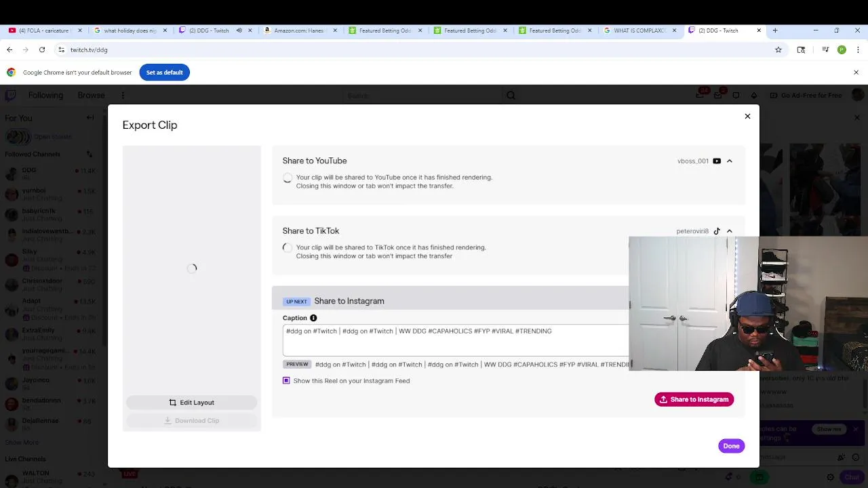Click the purple Done button
The height and width of the screenshot is (488, 868).
tap(731, 446)
